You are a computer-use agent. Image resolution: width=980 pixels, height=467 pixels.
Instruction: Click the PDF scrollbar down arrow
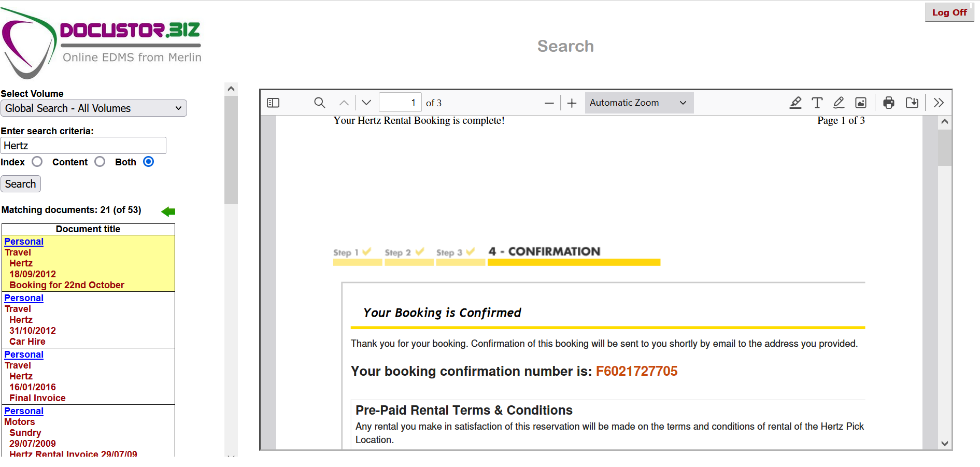click(945, 443)
